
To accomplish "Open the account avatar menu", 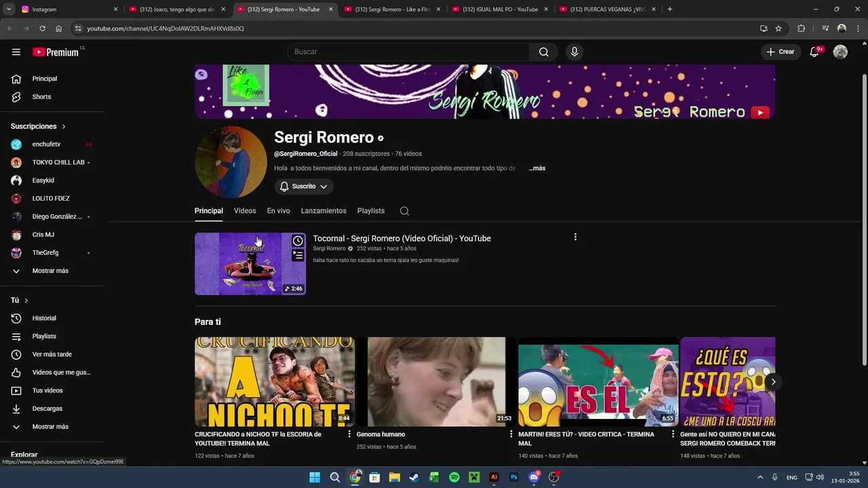I will point(840,52).
